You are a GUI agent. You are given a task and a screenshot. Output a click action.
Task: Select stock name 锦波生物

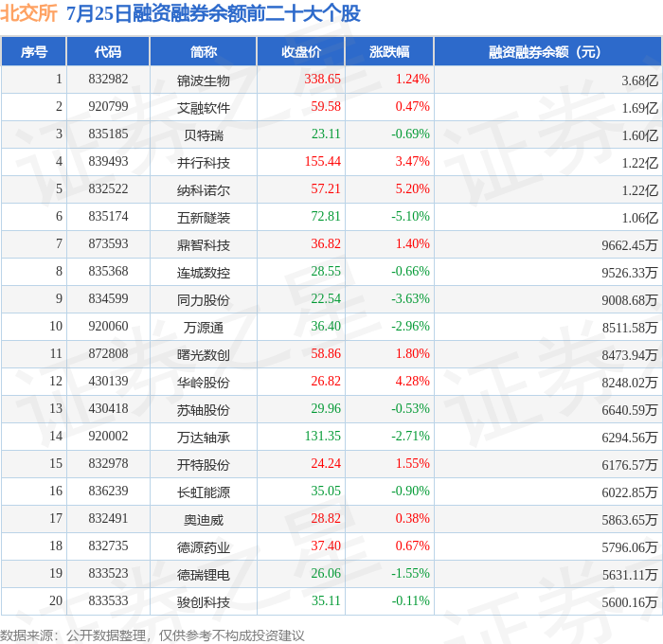point(204,80)
